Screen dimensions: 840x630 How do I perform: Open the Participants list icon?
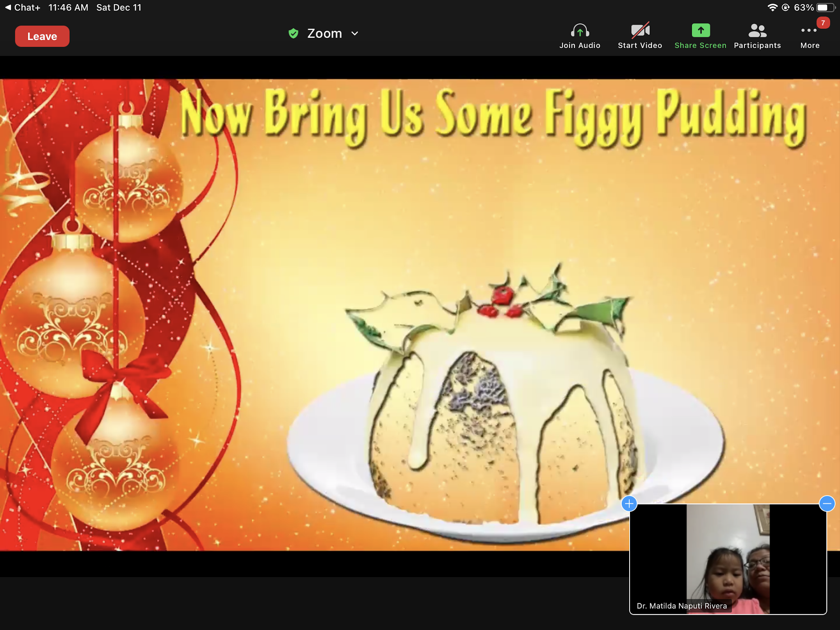757,30
